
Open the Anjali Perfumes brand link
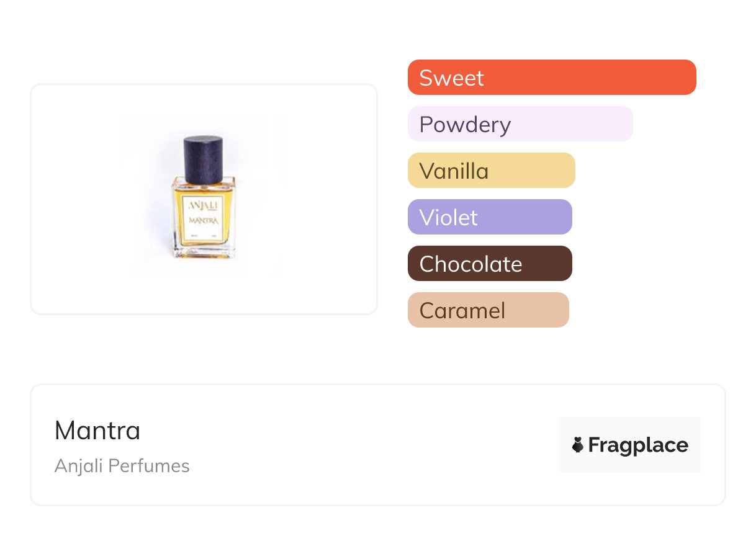[122, 466]
